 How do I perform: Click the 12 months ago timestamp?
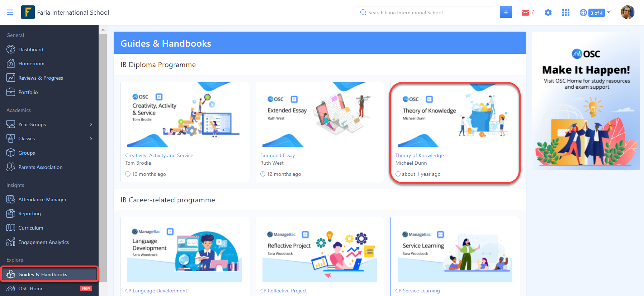[x=284, y=174]
